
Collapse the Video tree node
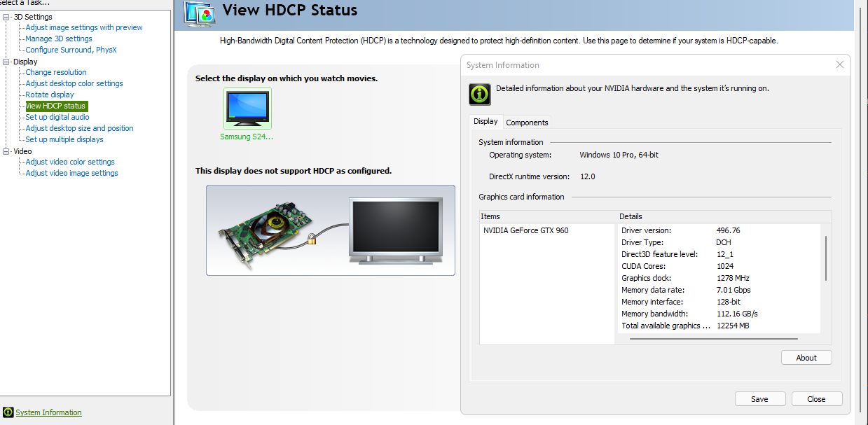click(7, 151)
